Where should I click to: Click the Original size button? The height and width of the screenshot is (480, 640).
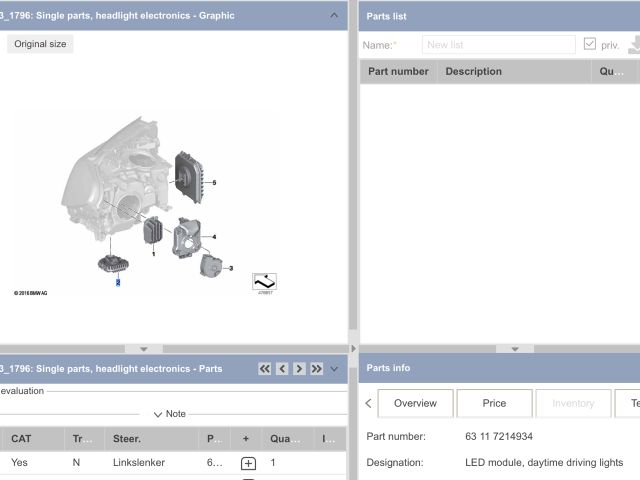(40, 44)
